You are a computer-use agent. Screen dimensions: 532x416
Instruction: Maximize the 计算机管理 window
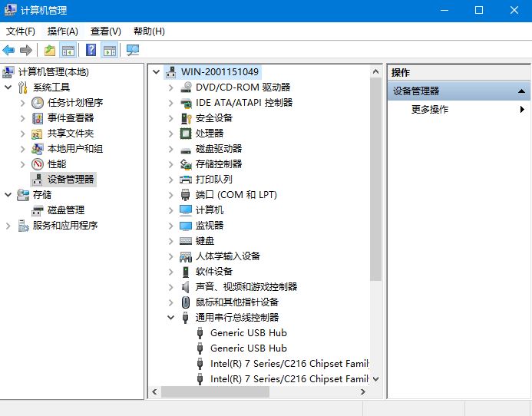point(479,10)
